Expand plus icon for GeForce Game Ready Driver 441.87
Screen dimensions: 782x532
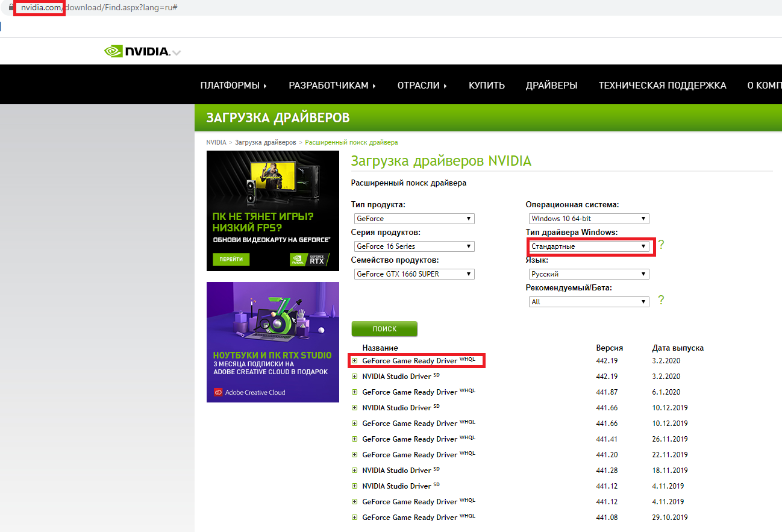pos(355,392)
